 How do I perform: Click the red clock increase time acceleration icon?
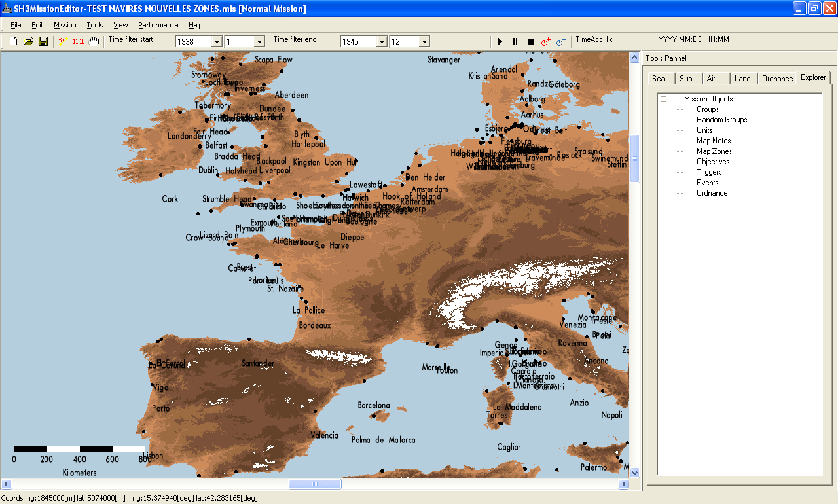pos(546,41)
